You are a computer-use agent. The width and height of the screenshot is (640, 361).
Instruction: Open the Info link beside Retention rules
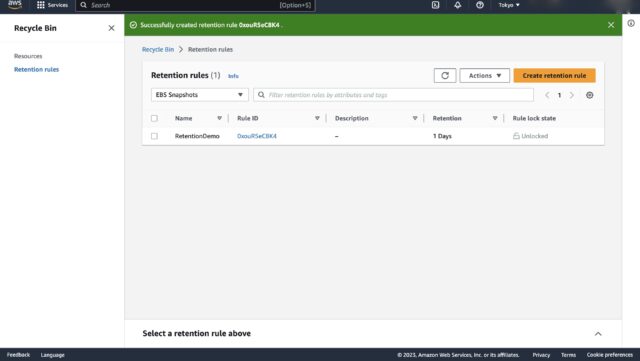233,76
